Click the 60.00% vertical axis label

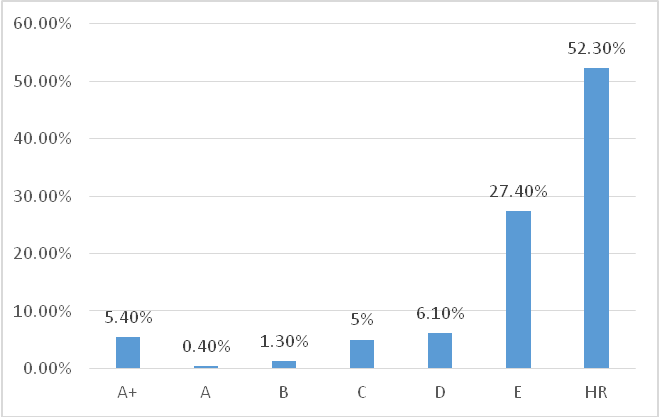[45, 23]
